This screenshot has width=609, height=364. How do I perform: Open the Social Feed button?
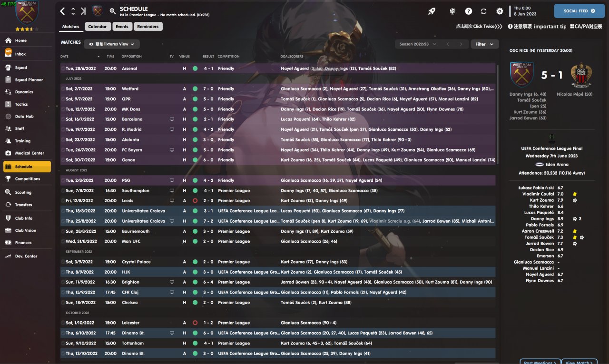point(579,11)
